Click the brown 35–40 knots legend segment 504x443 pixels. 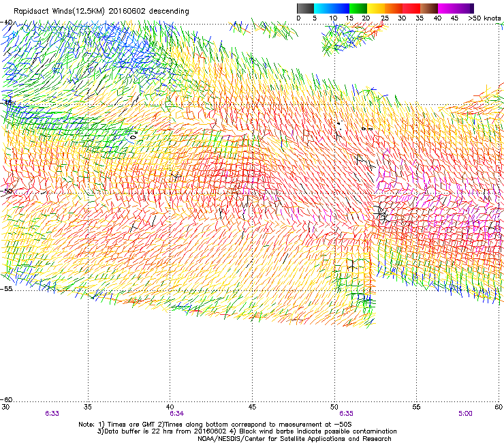tap(429, 8)
